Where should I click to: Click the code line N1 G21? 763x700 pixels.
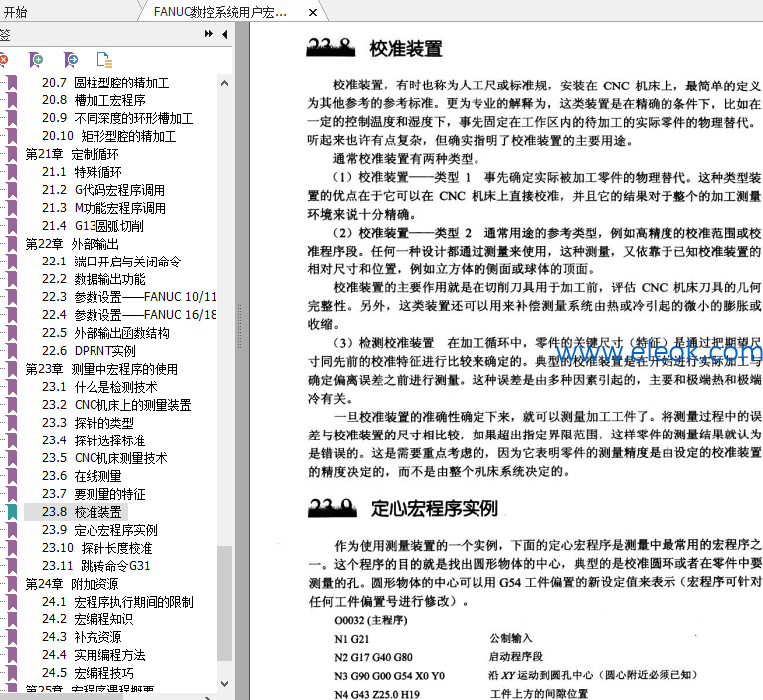coord(352,639)
